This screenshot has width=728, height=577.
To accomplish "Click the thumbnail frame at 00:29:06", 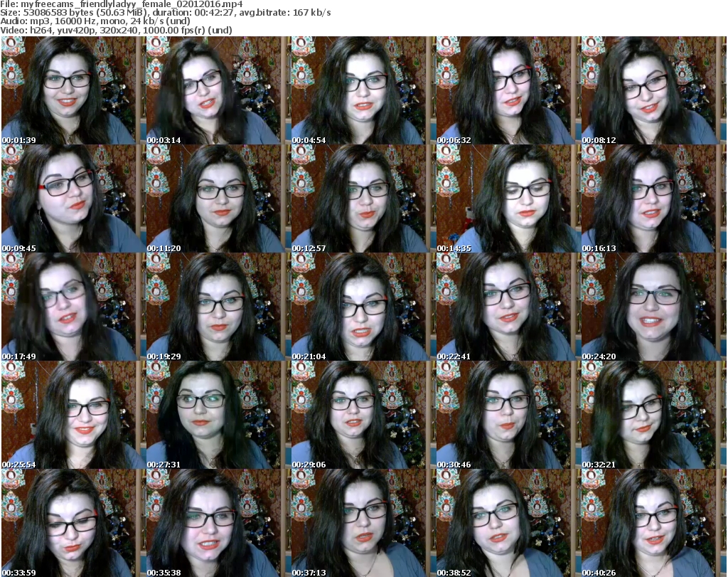I will 363,415.
